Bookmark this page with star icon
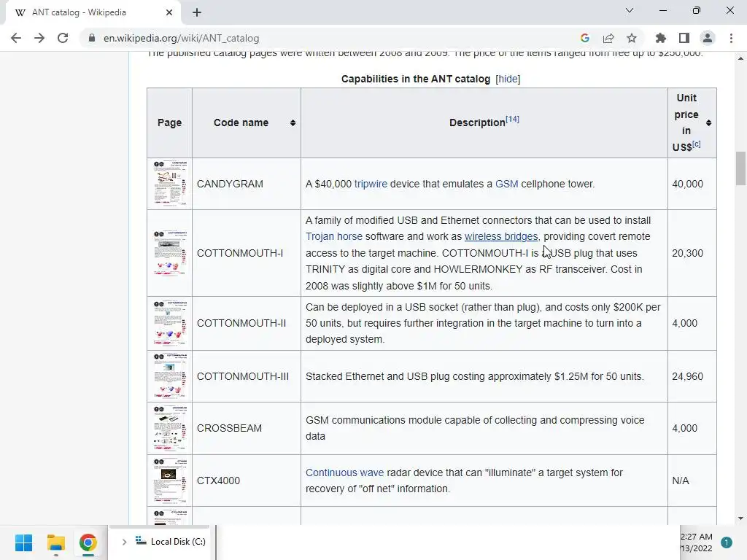Viewport: 747px width, 560px height. (x=632, y=38)
